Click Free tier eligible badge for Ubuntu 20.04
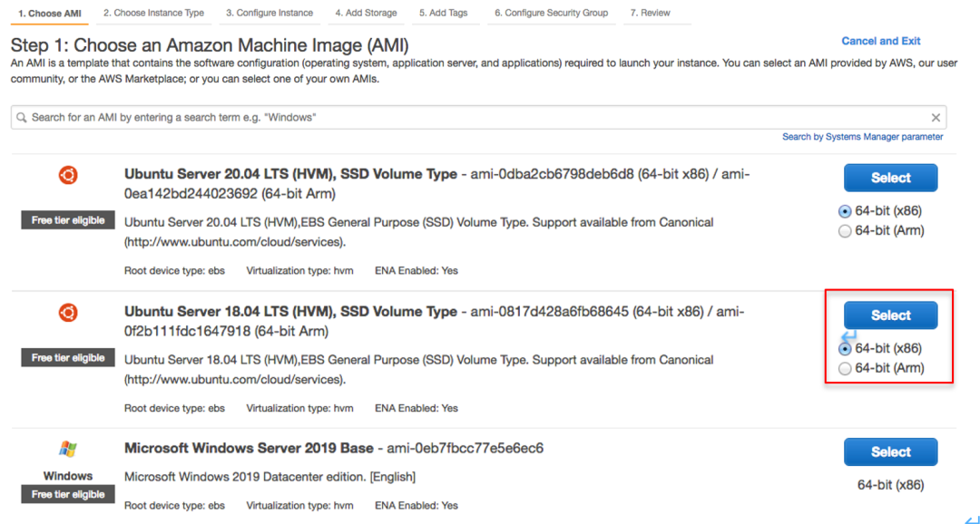This screenshot has height=524, width=980. click(67, 220)
